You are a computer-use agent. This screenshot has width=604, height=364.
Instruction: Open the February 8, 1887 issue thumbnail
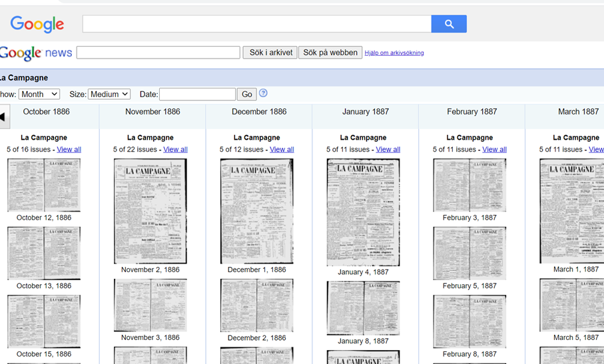pos(469,321)
